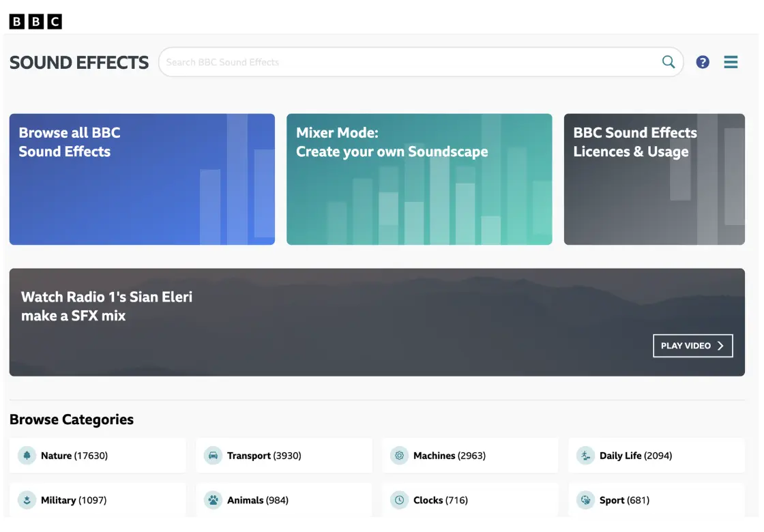
Task: Click the Clocks clock icon
Action: click(399, 500)
